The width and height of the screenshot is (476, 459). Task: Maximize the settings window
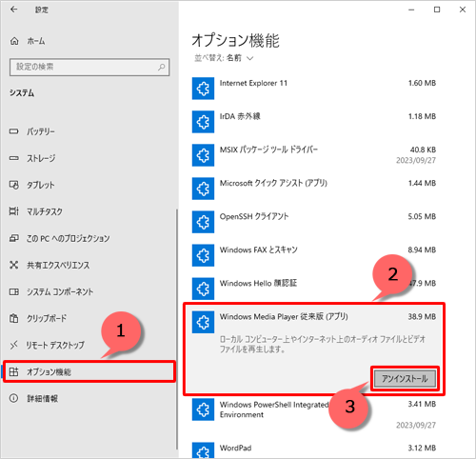(x=437, y=10)
